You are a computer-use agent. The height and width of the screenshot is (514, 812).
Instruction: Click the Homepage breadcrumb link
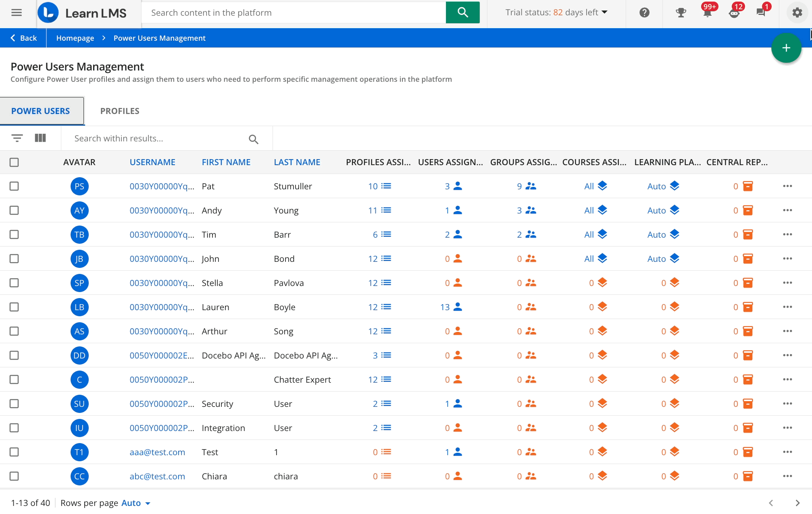coord(75,37)
